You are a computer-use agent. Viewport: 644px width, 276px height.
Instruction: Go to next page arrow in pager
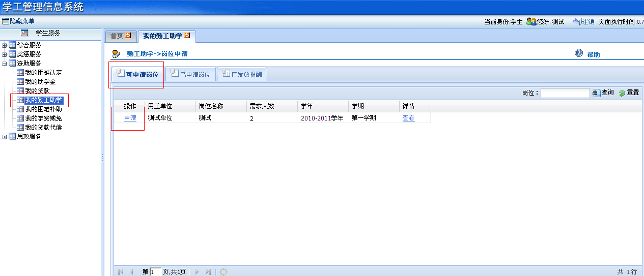tap(197, 272)
